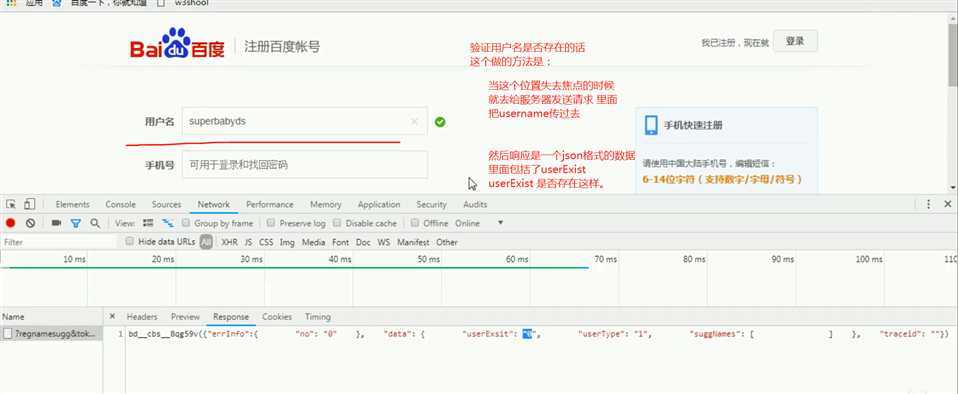Click the mobile phone quick register icon
This screenshot has width=958, height=394.
pos(650,125)
